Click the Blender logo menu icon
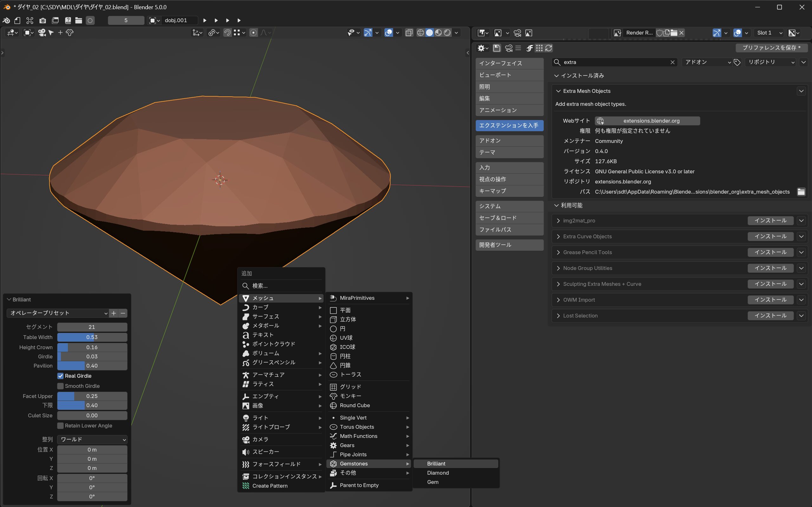This screenshot has height=507, width=812. (x=6, y=21)
